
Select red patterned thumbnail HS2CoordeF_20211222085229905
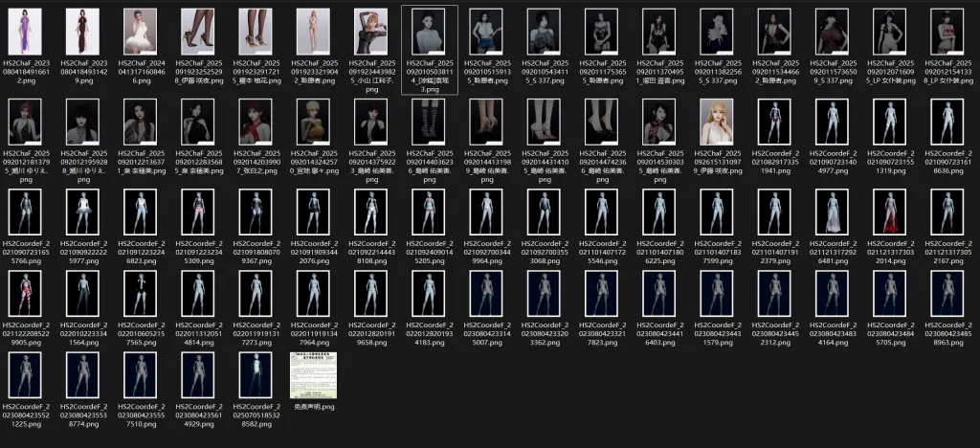pyautogui.click(x=25, y=293)
